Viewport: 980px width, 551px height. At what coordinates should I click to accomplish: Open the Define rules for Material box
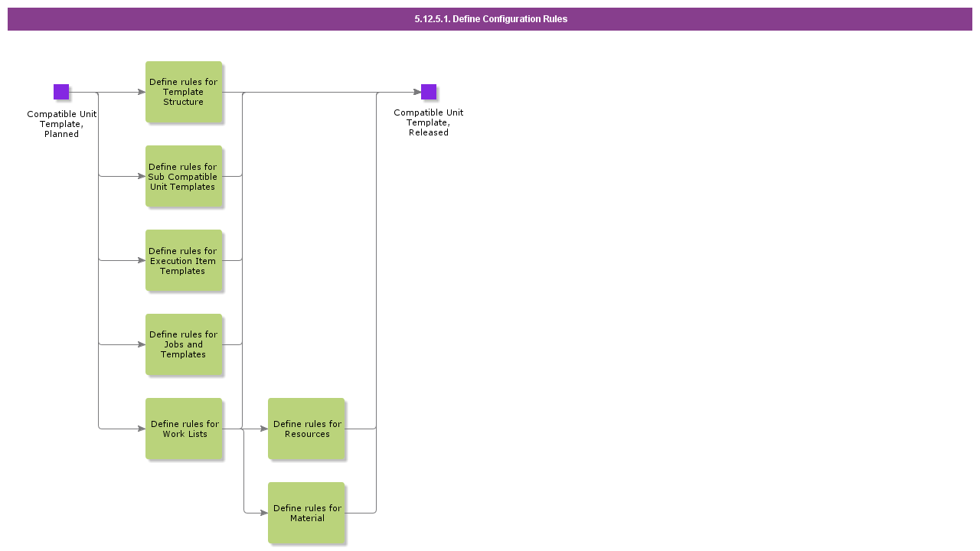[x=306, y=513]
